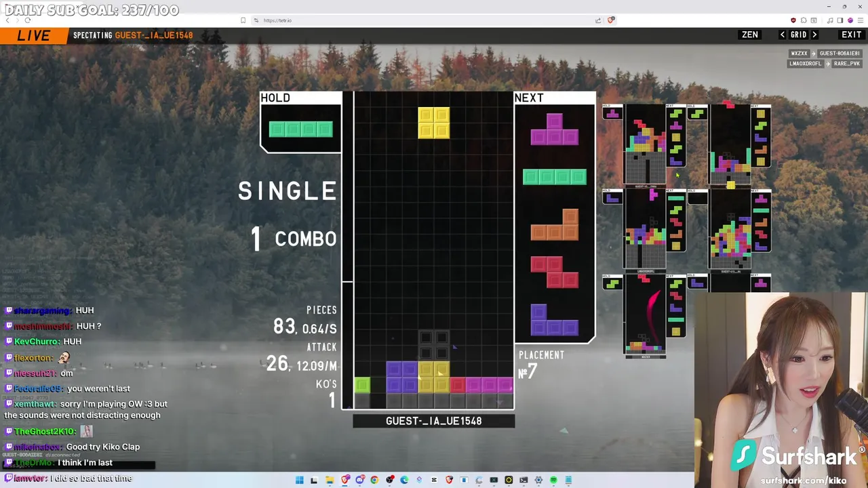Click the orange L-piece in the NEXT queue
Screen dimensions: 868x488
pyautogui.click(x=554, y=225)
